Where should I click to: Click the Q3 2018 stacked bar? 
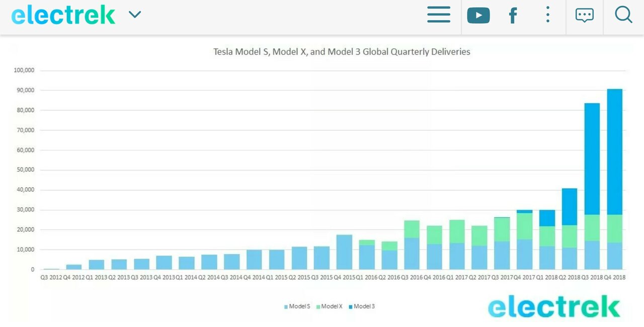coord(592,186)
